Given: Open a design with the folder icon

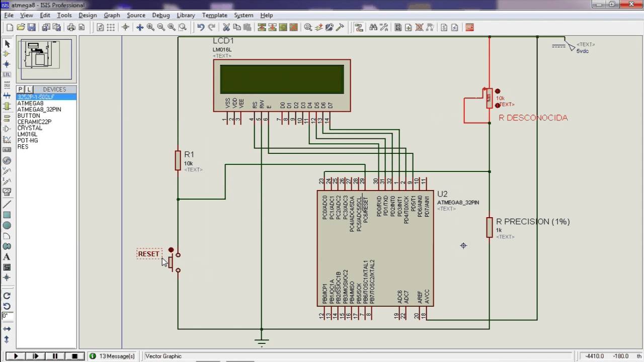Looking at the screenshot, I should (21, 27).
